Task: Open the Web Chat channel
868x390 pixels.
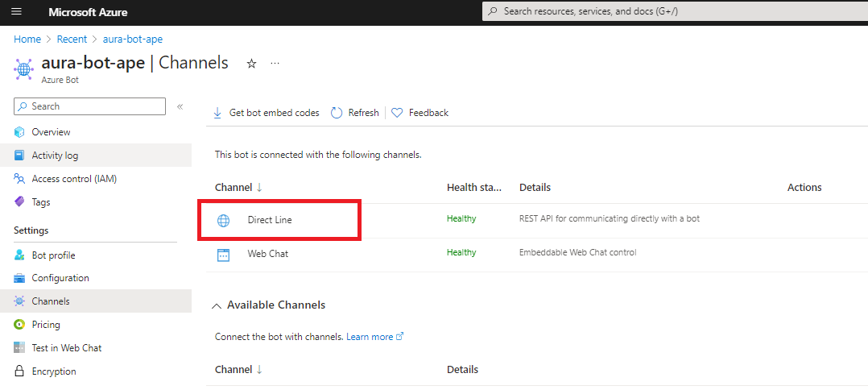Action: (268, 255)
